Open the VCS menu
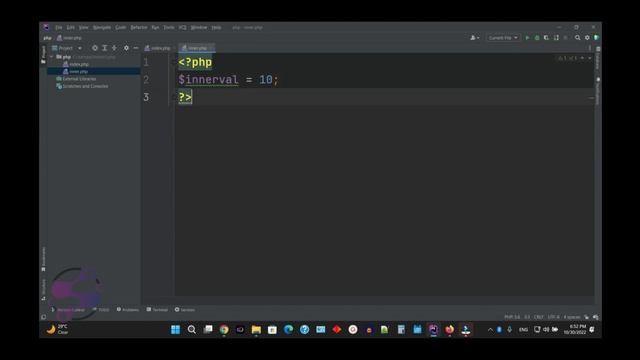The width and height of the screenshot is (640, 360). (x=182, y=27)
